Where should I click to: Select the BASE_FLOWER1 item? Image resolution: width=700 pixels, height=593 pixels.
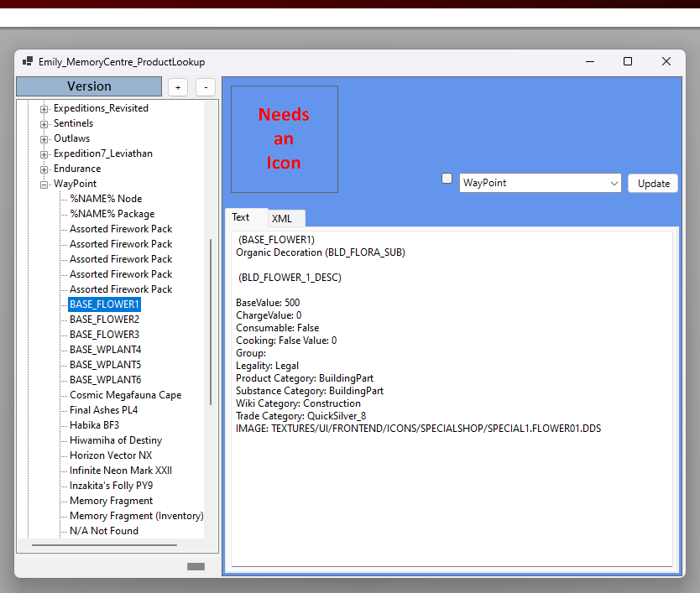104,304
